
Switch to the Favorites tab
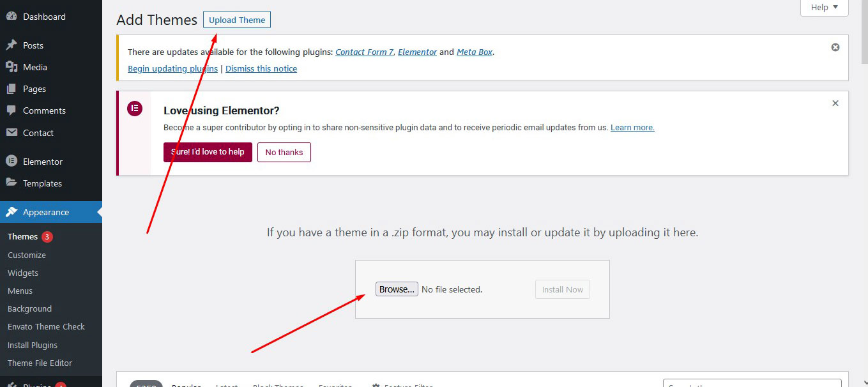[335, 385]
